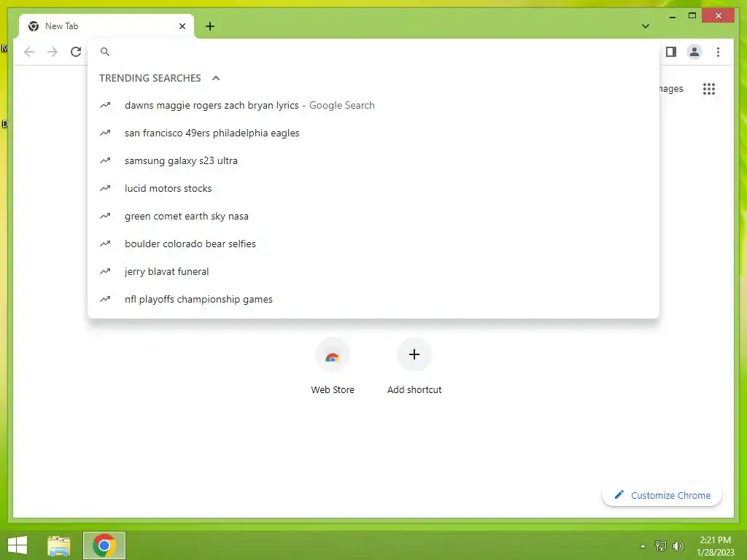This screenshot has width=747, height=560.
Task: Open File Explorer from the taskbar
Action: point(59,545)
